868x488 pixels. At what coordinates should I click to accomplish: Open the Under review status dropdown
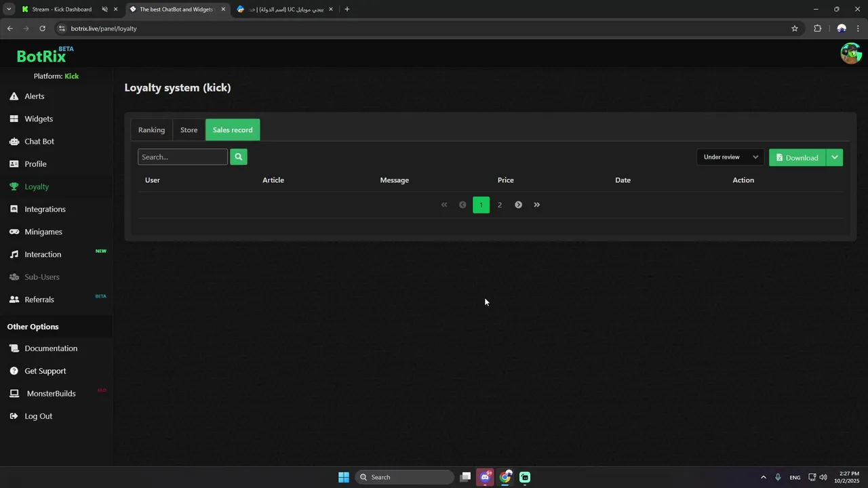pyautogui.click(x=730, y=157)
